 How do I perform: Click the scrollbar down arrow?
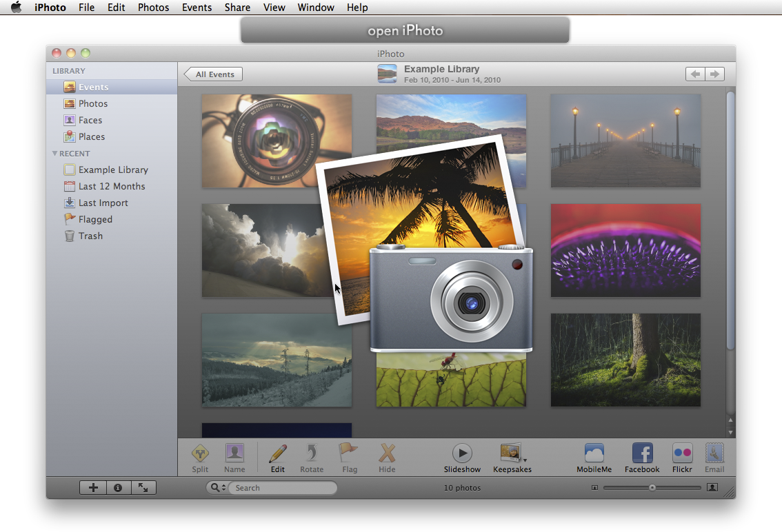(731, 432)
